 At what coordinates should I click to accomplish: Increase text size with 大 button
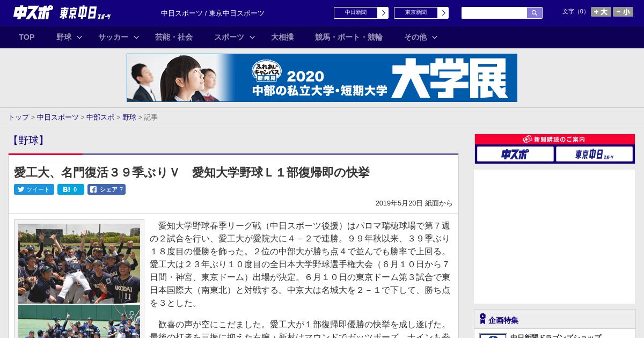(601, 12)
